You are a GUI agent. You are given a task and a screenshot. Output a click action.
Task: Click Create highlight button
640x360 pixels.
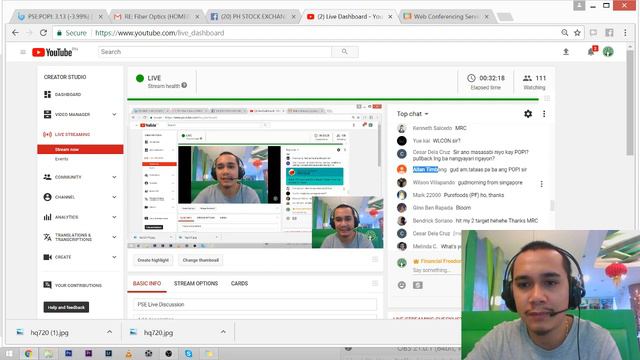[x=153, y=260]
